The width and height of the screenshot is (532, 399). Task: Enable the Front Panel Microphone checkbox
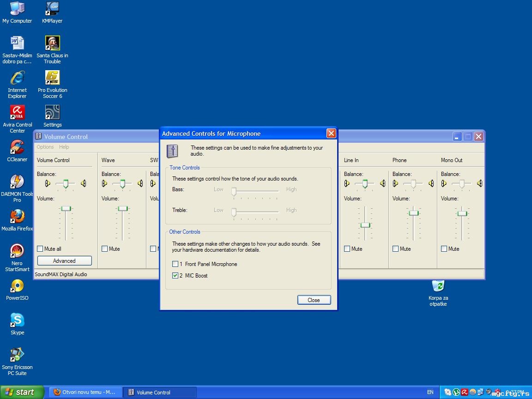175,264
